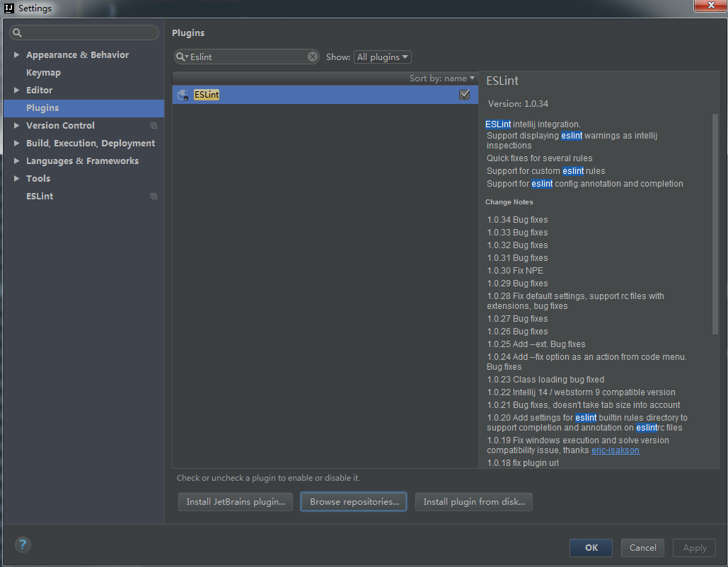The height and width of the screenshot is (567, 728).
Task: Open the ESLint settings page
Action: [x=40, y=197]
